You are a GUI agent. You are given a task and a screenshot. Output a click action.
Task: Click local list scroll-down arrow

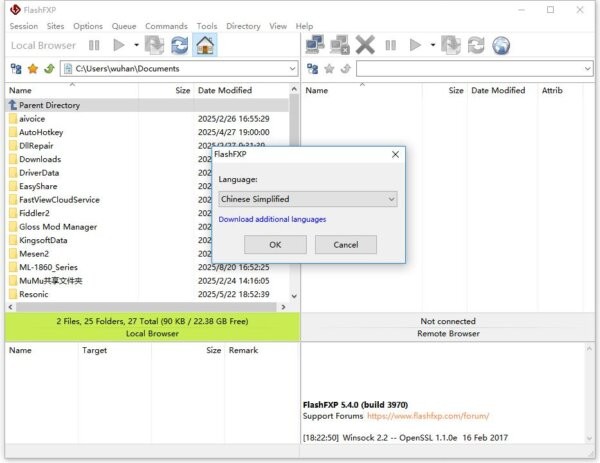294,296
